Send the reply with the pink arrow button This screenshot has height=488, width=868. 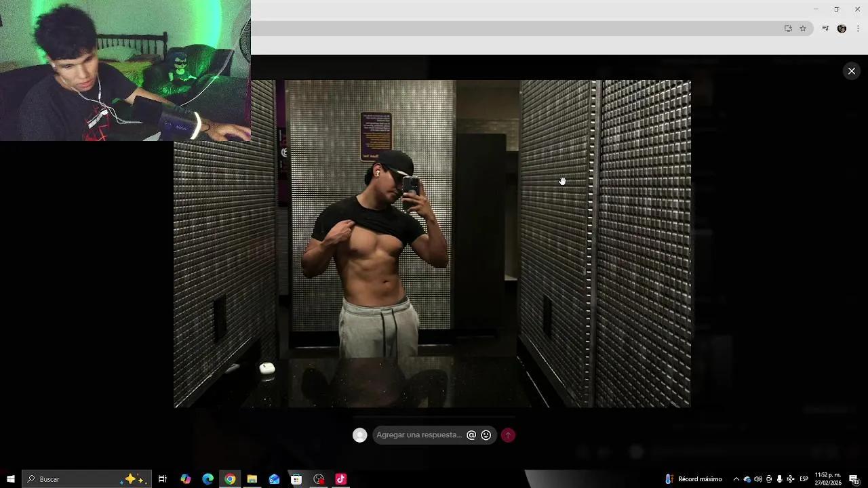tap(508, 435)
